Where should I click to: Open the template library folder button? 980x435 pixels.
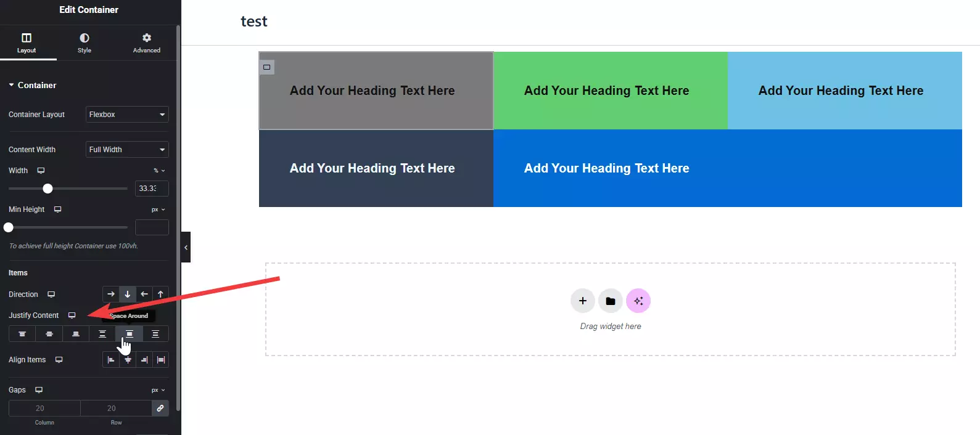(611, 301)
